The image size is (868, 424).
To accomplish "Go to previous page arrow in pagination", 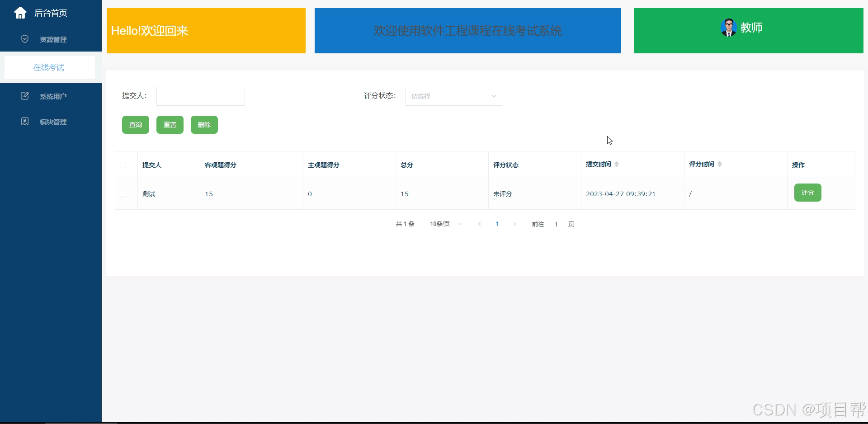I will [479, 224].
